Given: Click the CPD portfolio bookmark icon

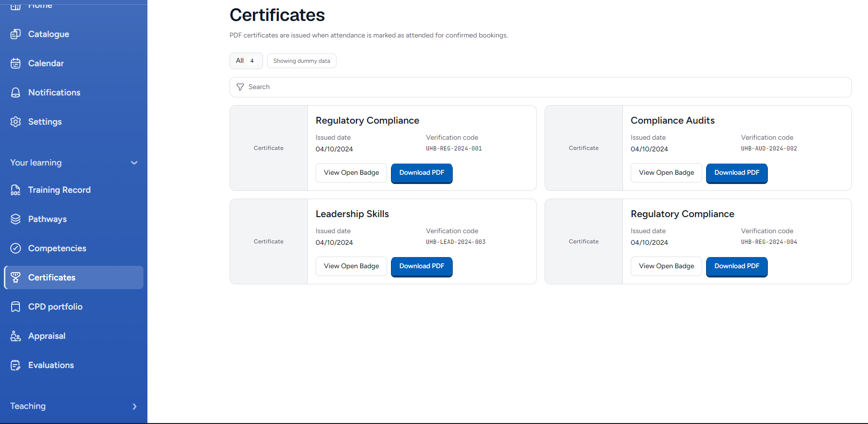Looking at the screenshot, I should [16, 307].
